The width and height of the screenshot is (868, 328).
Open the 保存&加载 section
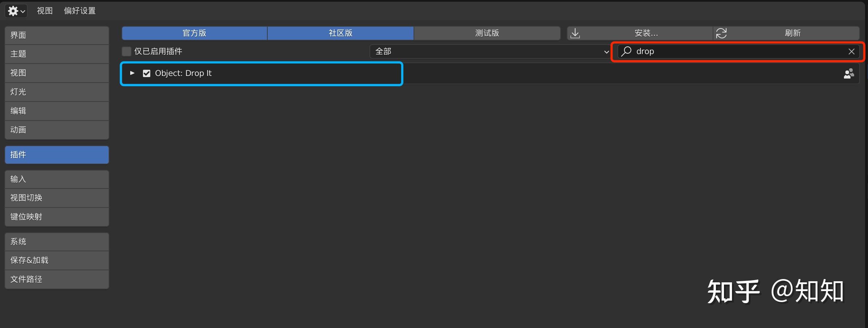tap(57, 260)
